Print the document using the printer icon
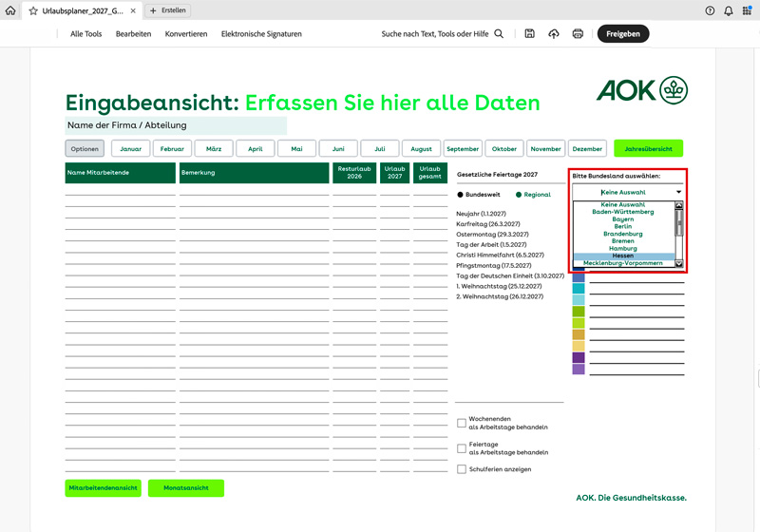This screenshot has width=760, height=532. coord(578,34)
